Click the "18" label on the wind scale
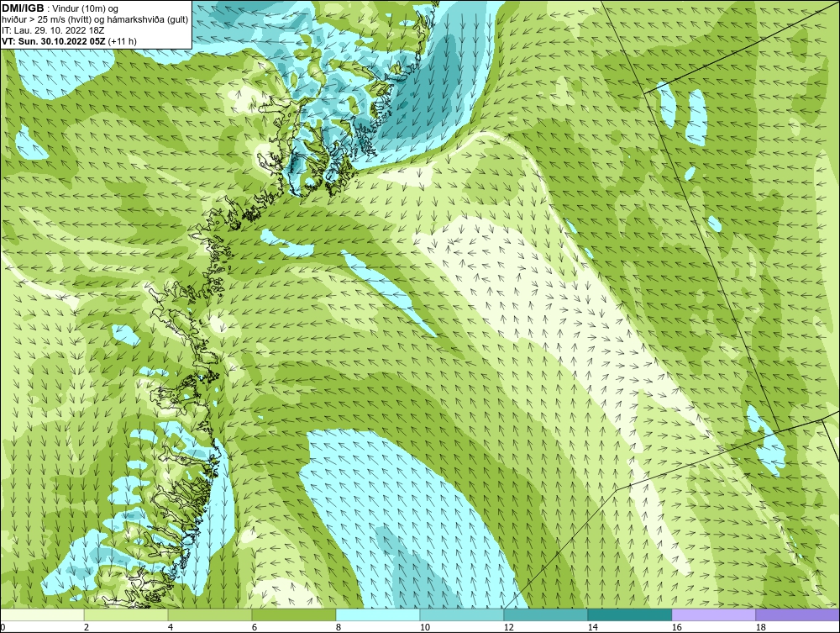The width and height of the screenshot is (840, 633). pos(761,628)
